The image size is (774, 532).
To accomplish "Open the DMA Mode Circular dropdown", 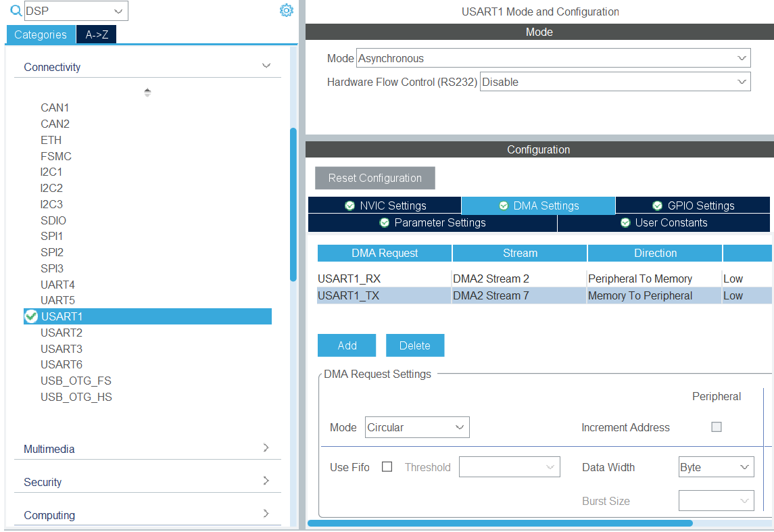I will (x=417, y=427).
